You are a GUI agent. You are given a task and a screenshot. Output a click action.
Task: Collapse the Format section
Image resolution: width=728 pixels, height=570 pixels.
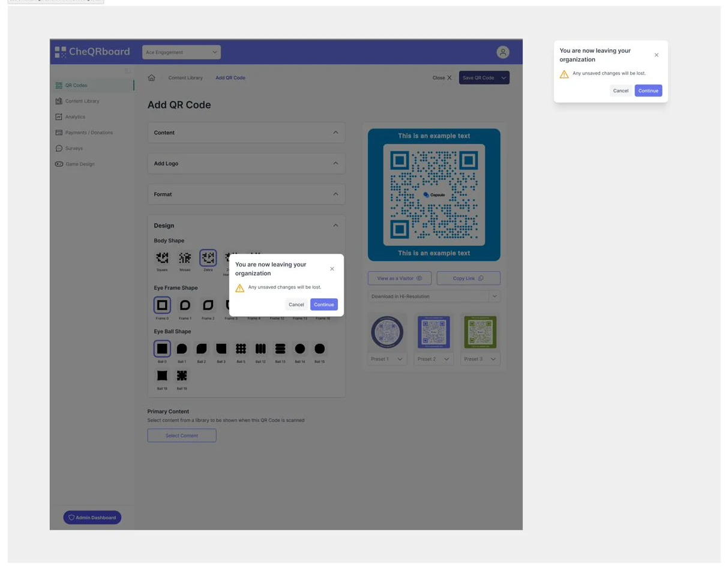335,194
